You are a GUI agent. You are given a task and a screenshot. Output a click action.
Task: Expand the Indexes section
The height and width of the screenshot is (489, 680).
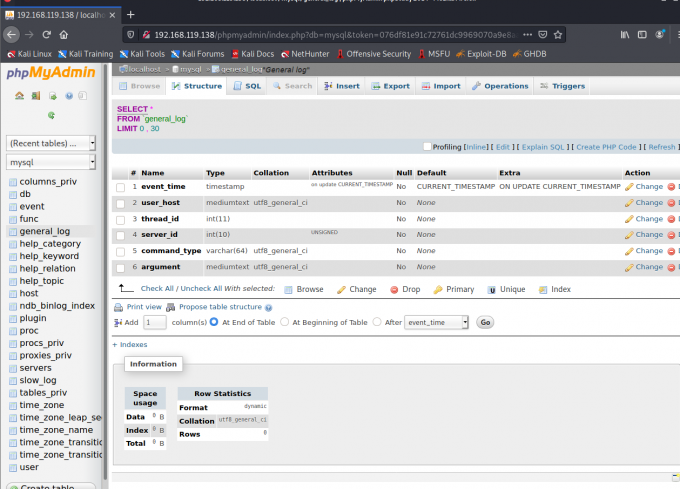130,345
